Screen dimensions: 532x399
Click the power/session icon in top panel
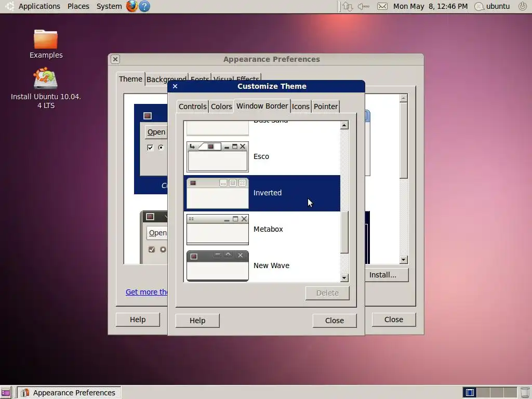pos(523,6)
